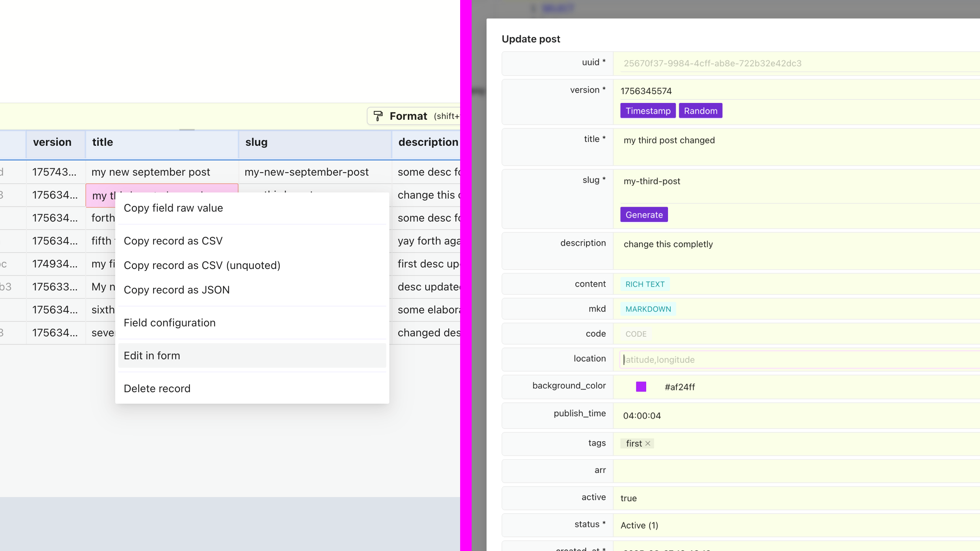Open the MARKDOWN editor for mkd
This screenshot has width=980, height=551.
coord(648,309)
